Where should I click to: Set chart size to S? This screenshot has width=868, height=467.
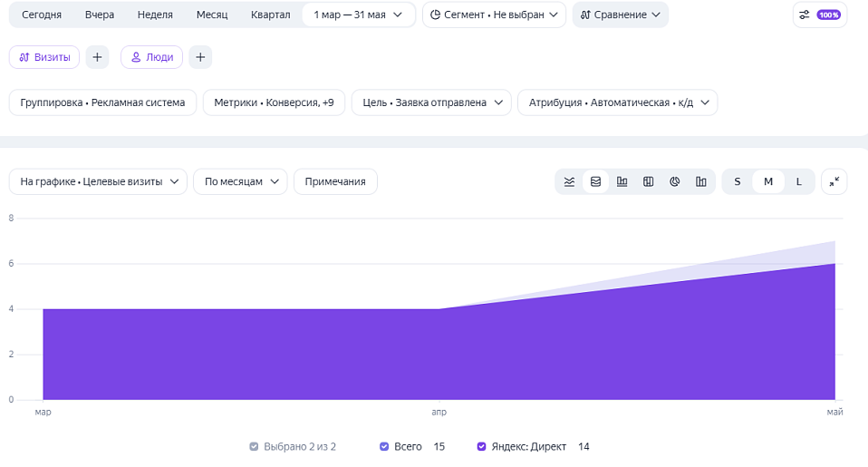coord(738,181)
